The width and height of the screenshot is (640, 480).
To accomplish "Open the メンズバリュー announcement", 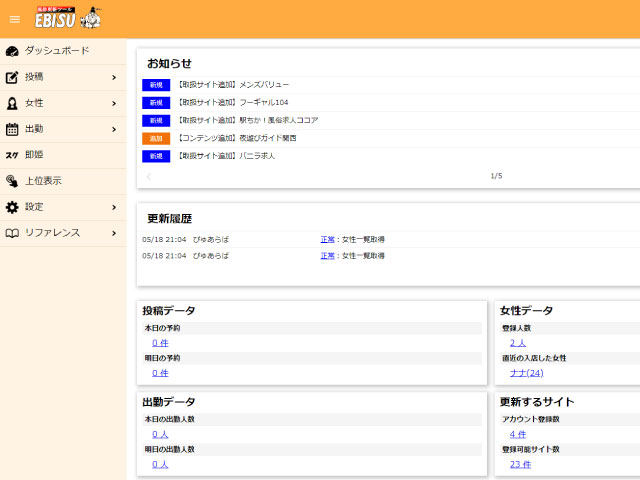I will pos(232,84).
